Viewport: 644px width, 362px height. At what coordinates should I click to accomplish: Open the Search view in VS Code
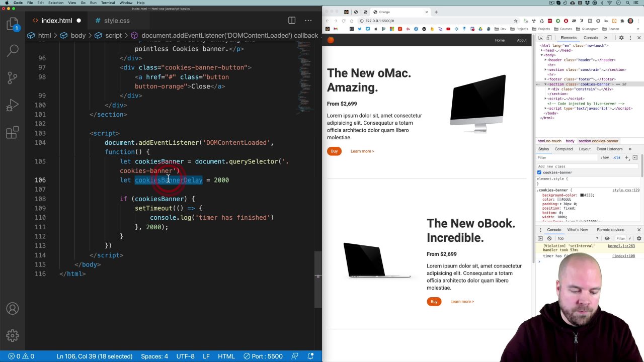[x=13, y=50]
